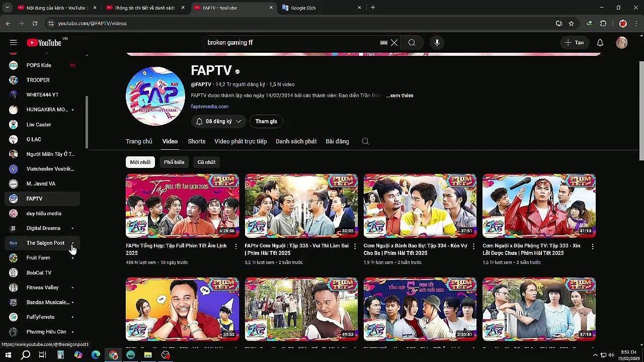Open the YouTube notifications bell

[600, 43]
